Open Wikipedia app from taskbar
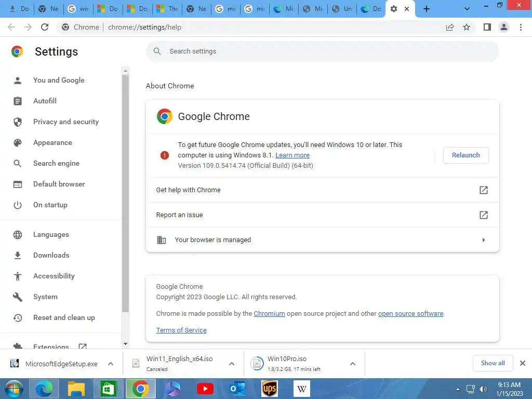Image resolution: width=532 pixels, height=399 pixels. click(302, 389)
